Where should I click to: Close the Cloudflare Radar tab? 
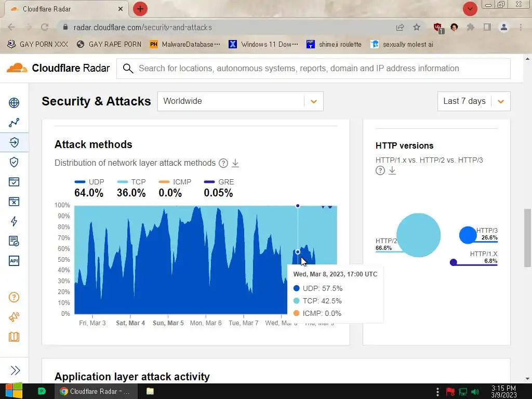click(x=121, y=9)
